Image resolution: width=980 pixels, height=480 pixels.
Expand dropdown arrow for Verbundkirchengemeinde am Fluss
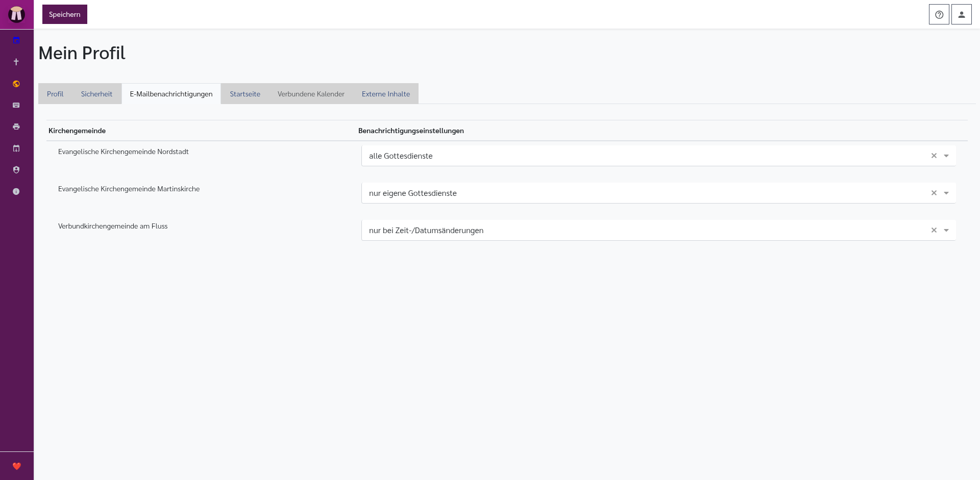pos(946,231)
